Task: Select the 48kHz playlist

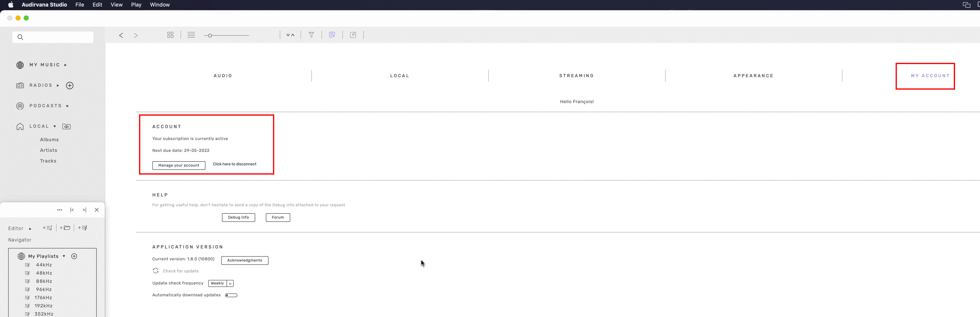Action: coord(44,273)
